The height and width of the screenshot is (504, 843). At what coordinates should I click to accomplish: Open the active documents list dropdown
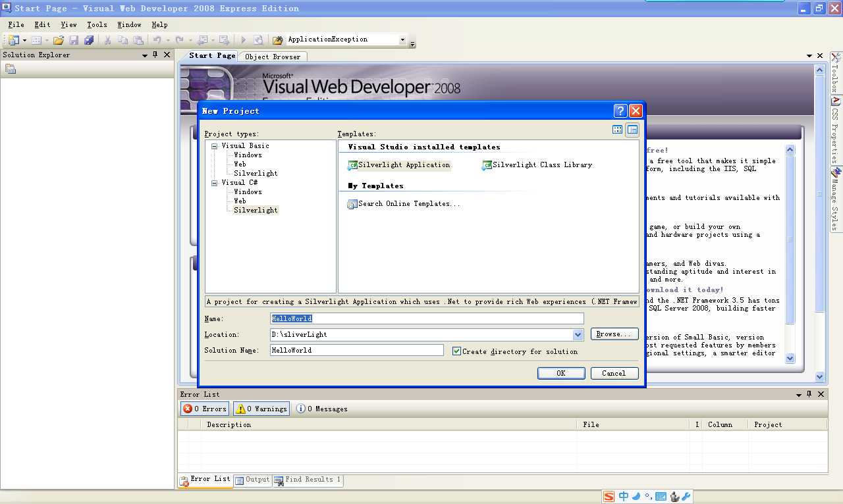pos(809,56)
